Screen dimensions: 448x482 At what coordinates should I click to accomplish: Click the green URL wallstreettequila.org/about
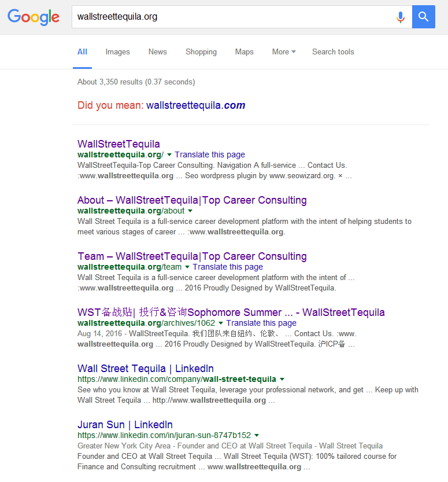[x=131, y=211]
